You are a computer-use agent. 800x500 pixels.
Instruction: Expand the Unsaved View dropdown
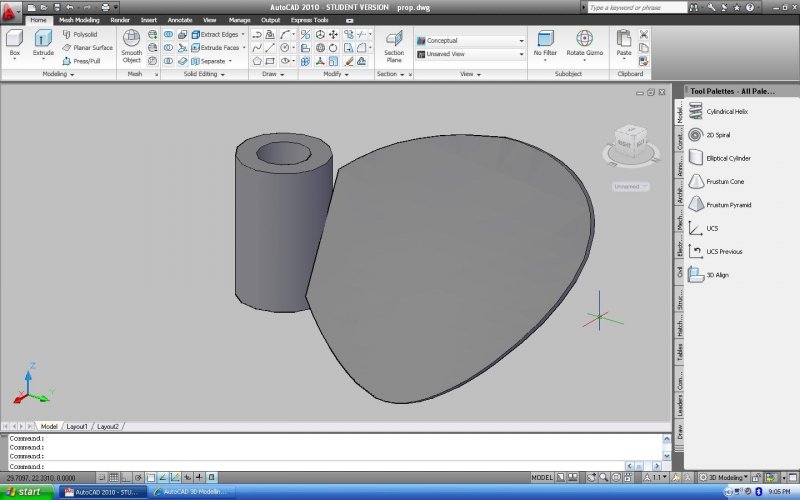pos(470,54)
